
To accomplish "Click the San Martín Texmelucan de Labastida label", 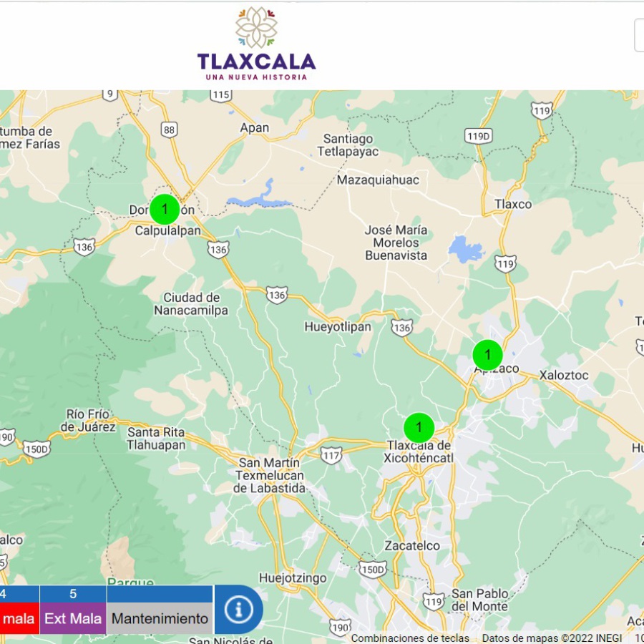I will coord(270,475).
